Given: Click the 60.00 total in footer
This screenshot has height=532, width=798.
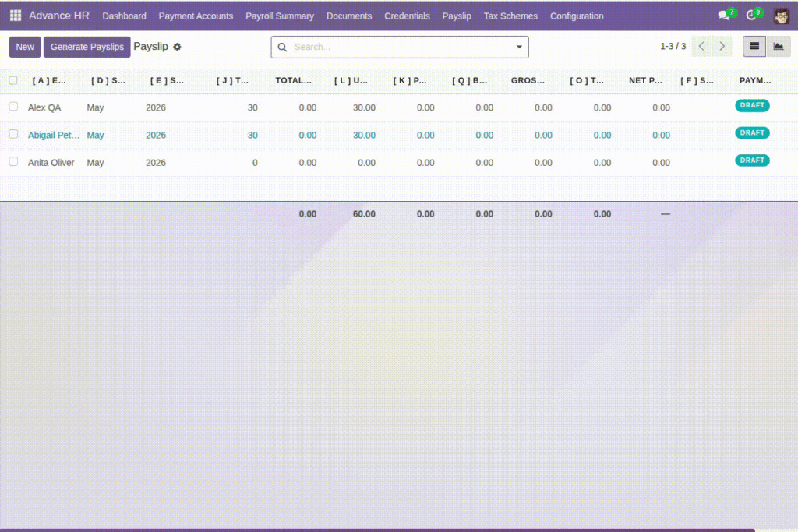Looking at the screenshot, I should pyautogui.click(x=364, y=213).
